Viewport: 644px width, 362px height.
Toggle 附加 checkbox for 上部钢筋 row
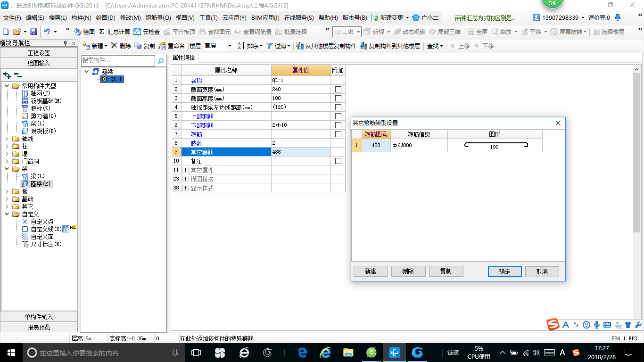click(338, 116)
